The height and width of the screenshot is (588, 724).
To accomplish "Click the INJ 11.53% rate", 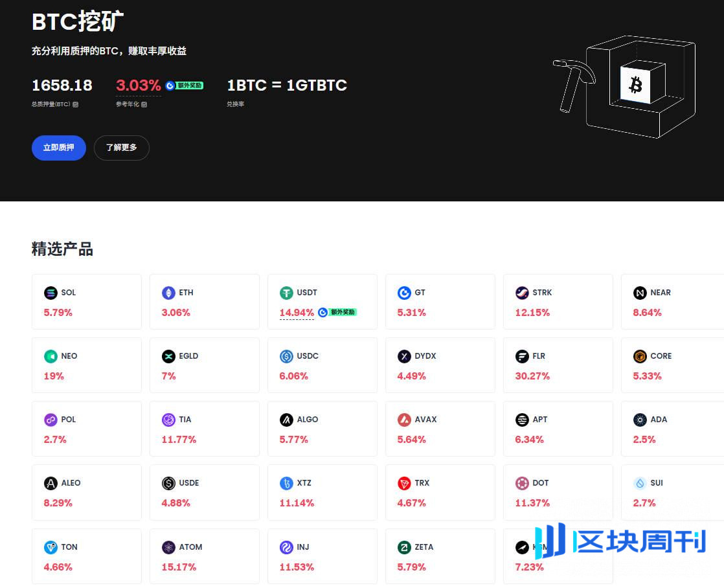I will (x=297, y=567).
